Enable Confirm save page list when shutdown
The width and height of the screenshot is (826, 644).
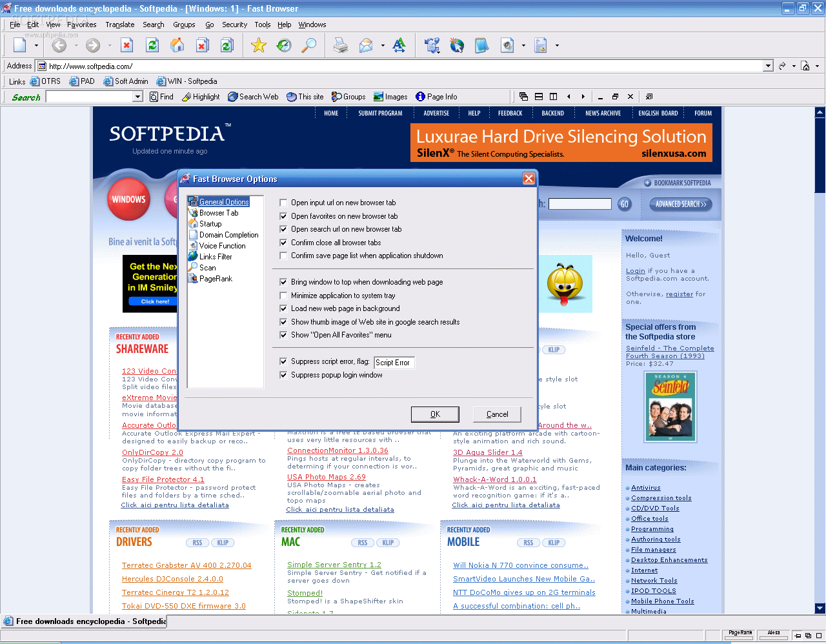(283, 256)
